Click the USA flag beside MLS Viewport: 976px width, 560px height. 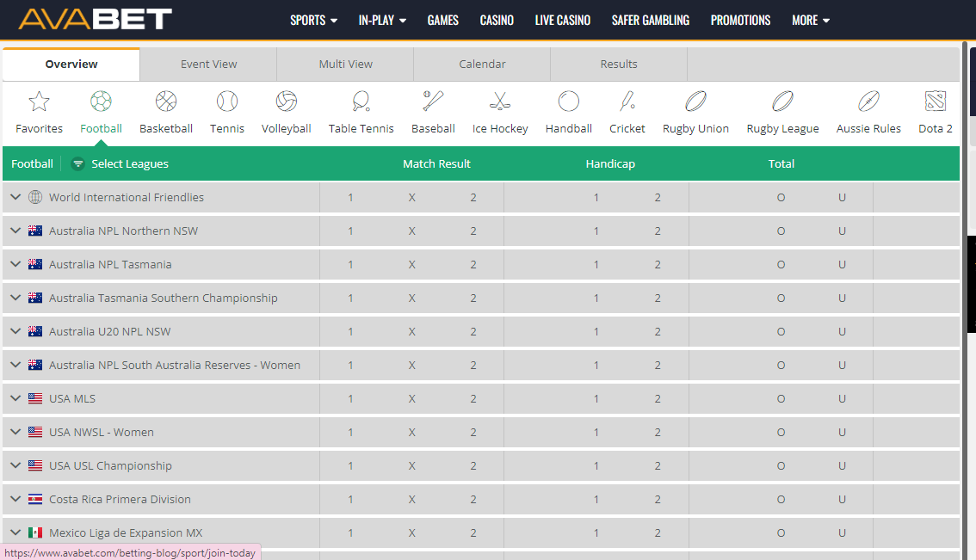[35, 399]
